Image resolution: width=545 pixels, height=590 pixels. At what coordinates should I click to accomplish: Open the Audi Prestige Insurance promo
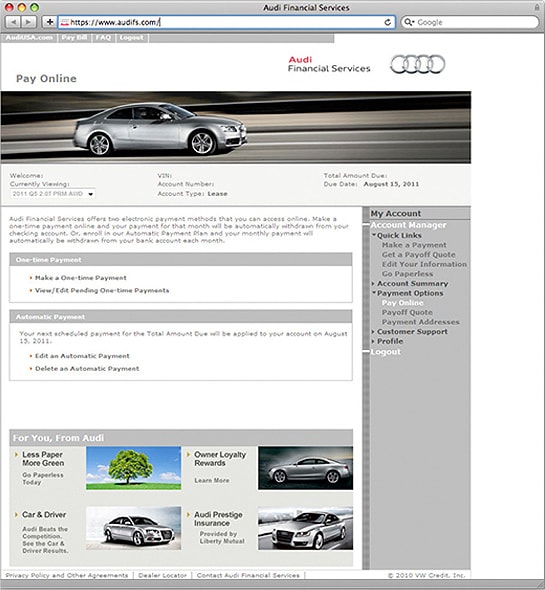click(218, 519)
